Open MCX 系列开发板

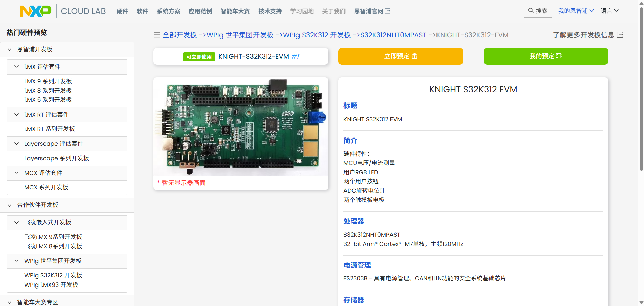point(46,187)
